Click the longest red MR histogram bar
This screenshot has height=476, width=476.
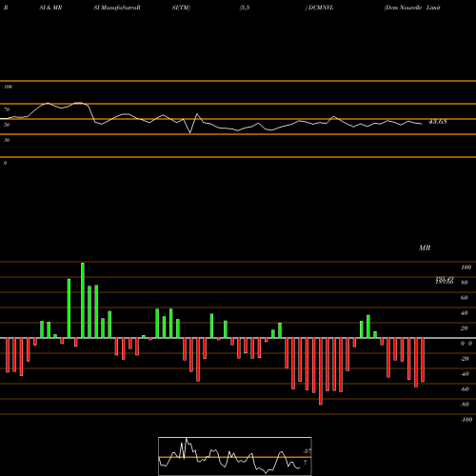(321, 371)
